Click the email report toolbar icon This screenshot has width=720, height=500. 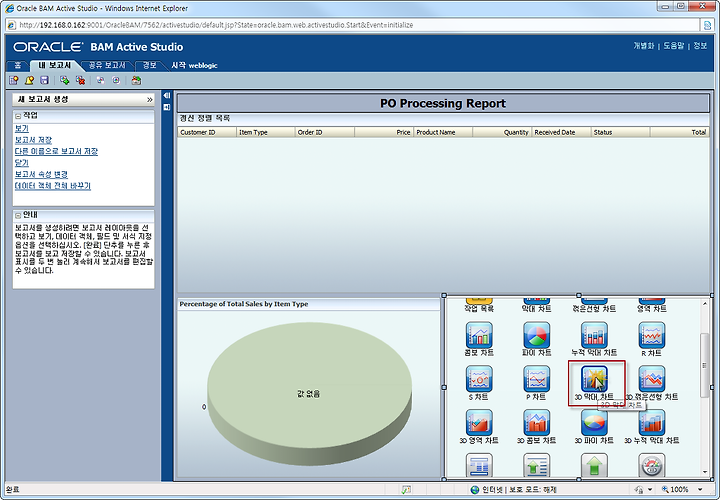click(136, 80)
